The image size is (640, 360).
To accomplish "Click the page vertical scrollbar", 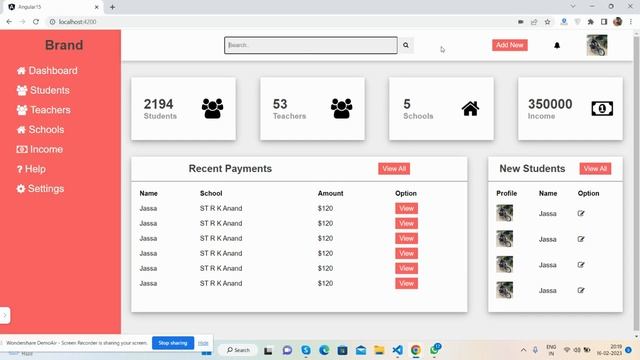I will 636,184.
